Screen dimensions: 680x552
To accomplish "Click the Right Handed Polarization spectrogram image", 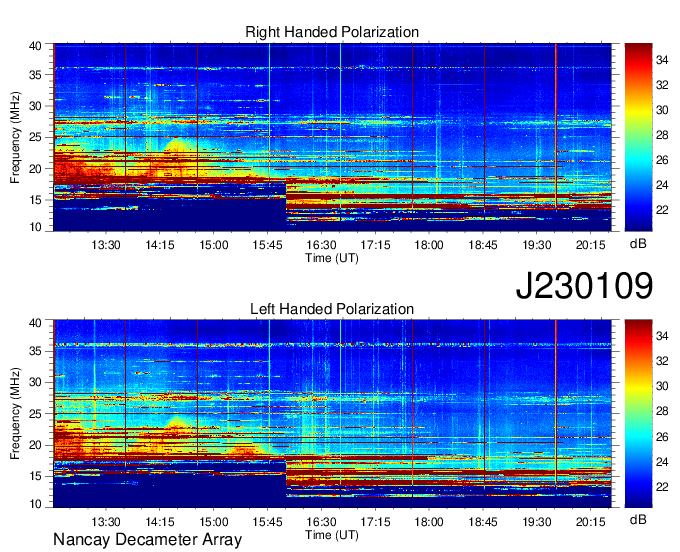I will (x=332, y=137).
